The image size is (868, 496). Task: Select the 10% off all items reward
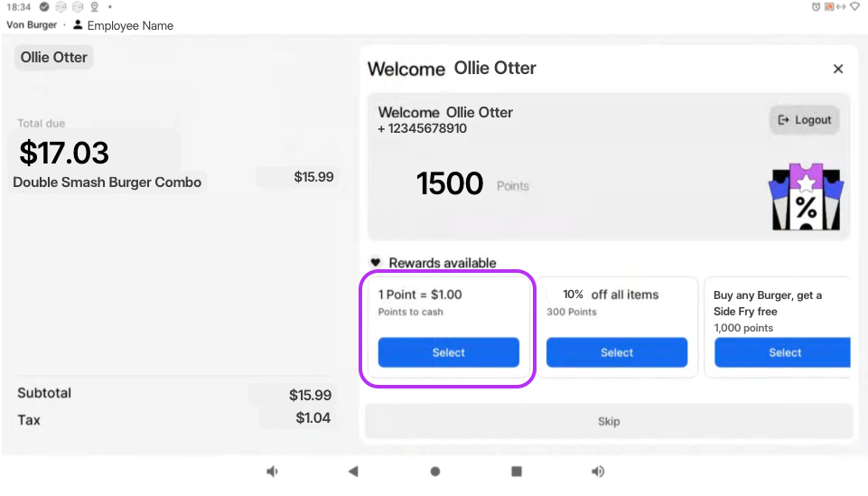click(x=617, y=352)
